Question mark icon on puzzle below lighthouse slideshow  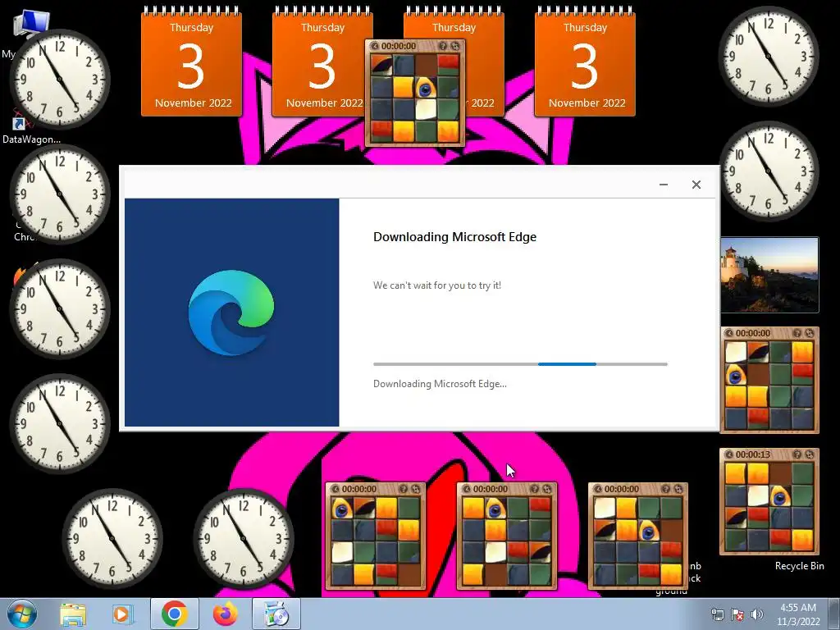(x=797, y=333)
